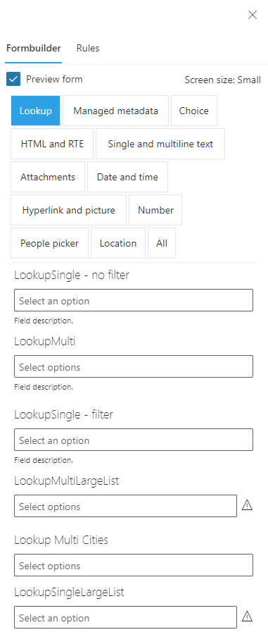Show All field types
The width and height of the screenshot is (268, 644).
tap(162, 243)
